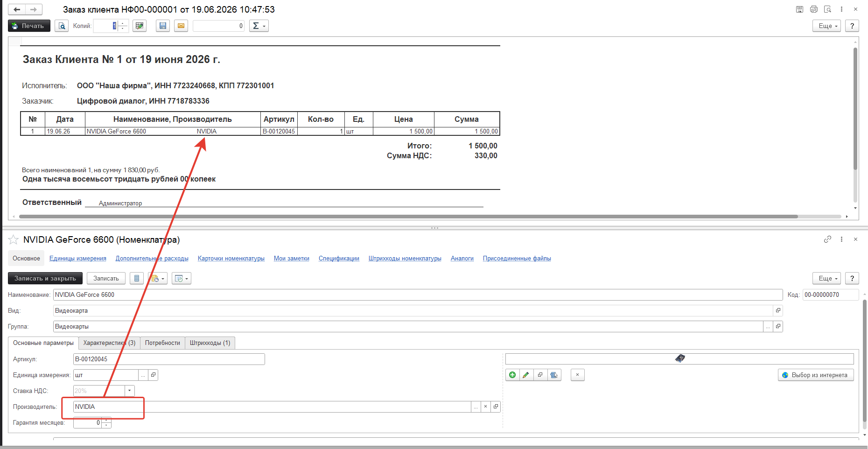Choose Единица измерения via ellipsis button
The width and height of the screenshot is (868, 449).
(x=143, y=375)
